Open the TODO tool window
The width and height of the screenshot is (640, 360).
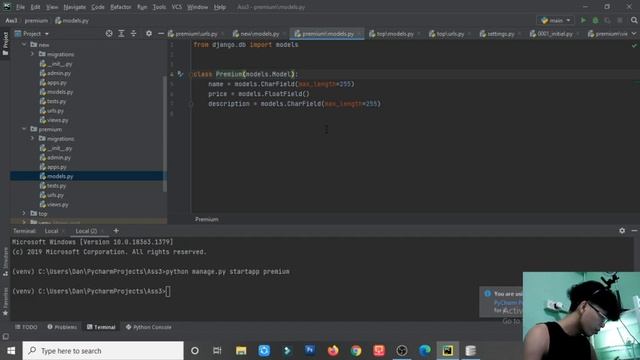coord(27,327)
